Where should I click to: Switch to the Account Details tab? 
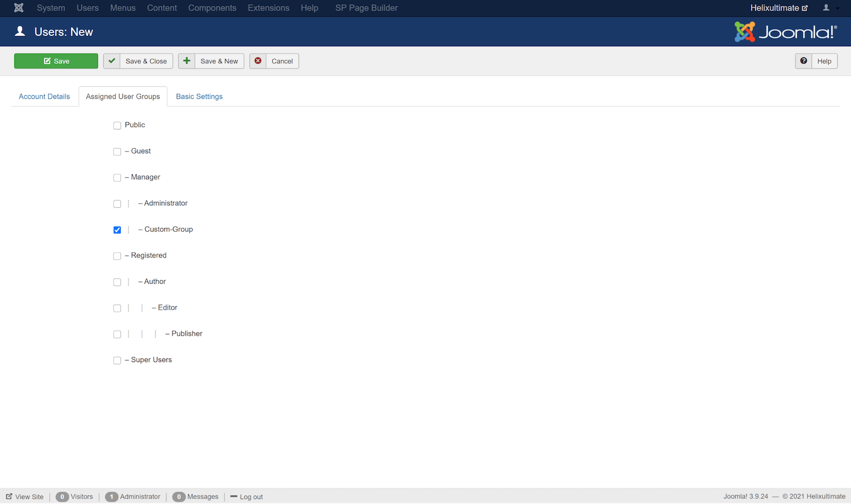tap(44, 97)
